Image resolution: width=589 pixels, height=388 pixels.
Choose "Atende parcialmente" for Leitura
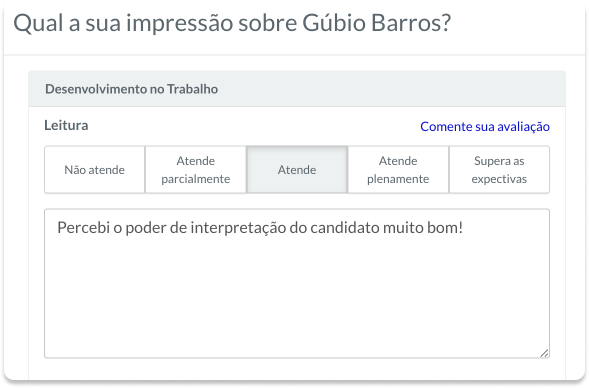[196, 170]
